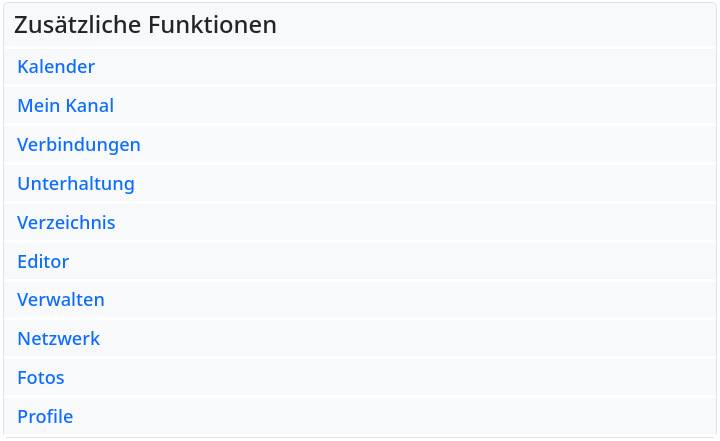Open the Fotos link

[41, 378]
